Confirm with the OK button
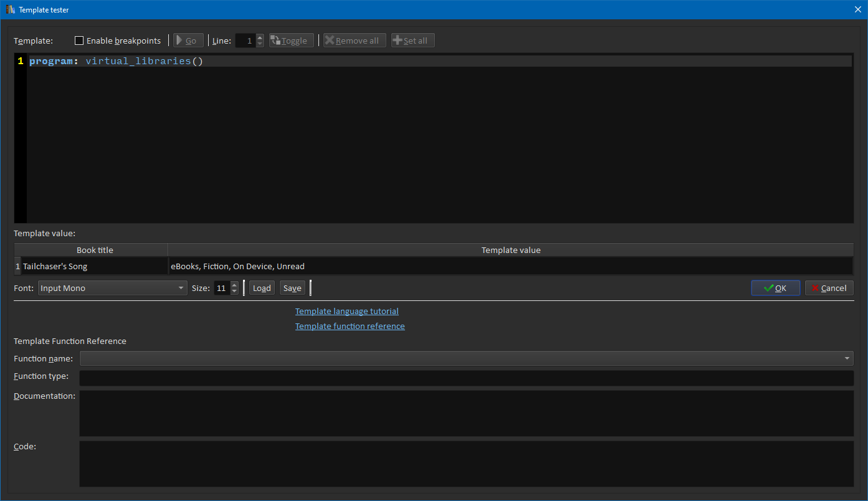 click(x=776, y=288)
